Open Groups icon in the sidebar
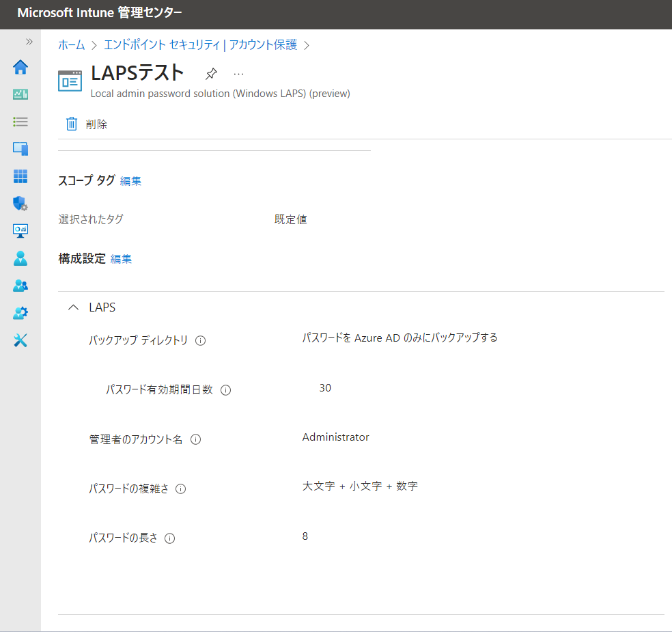 point(20,286)
